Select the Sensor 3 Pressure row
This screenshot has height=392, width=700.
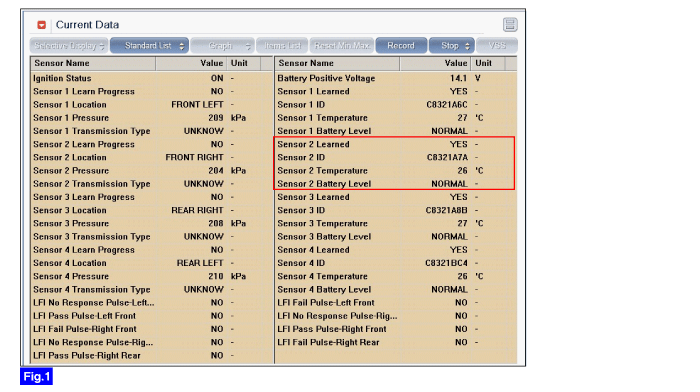[x=152, y=223]
